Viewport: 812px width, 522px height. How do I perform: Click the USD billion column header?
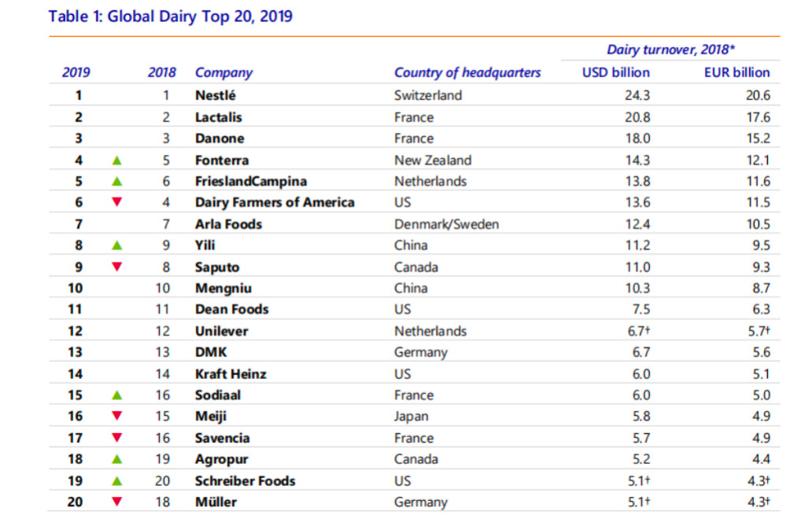pos(615,72)
